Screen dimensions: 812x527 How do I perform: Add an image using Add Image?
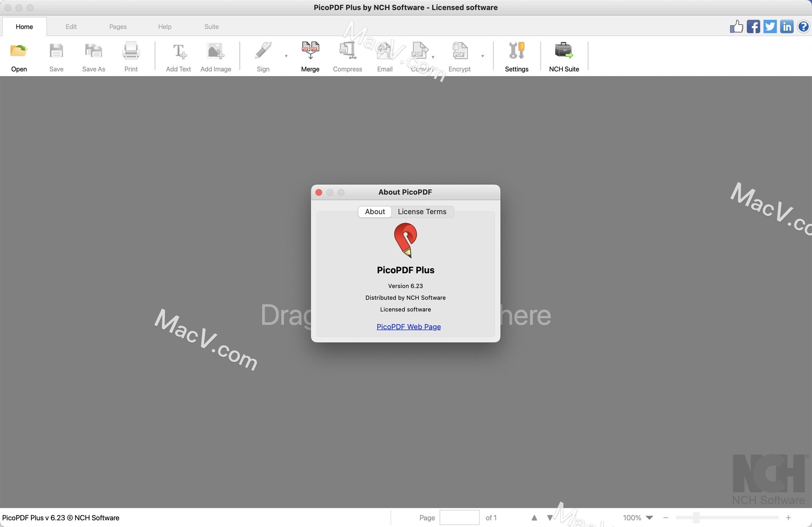[x=216, y=56]
